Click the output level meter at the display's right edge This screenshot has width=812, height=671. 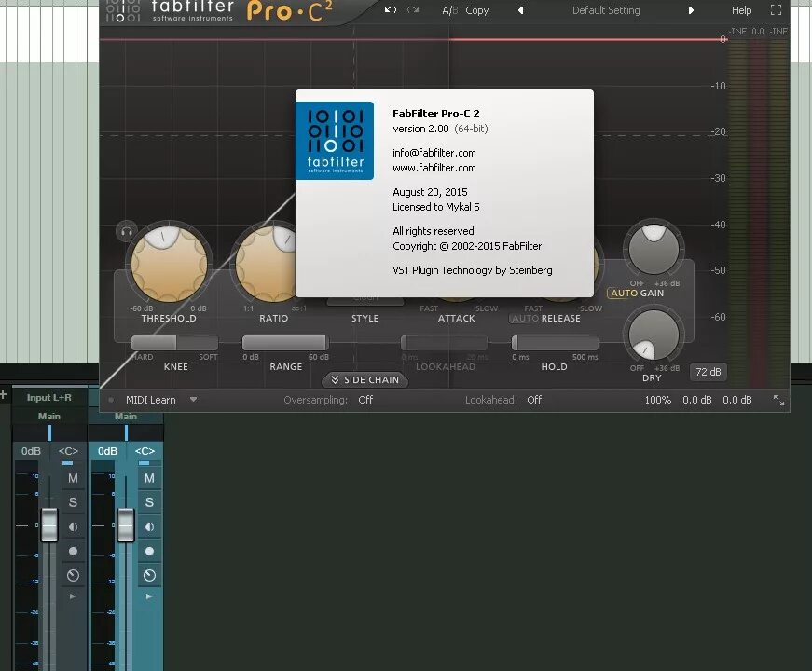point(758,212)
